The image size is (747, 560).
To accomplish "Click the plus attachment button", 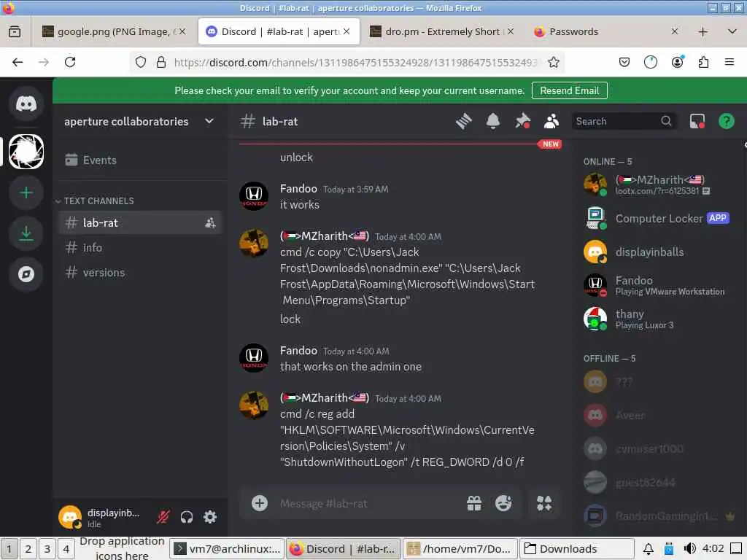I will [259, 503].
